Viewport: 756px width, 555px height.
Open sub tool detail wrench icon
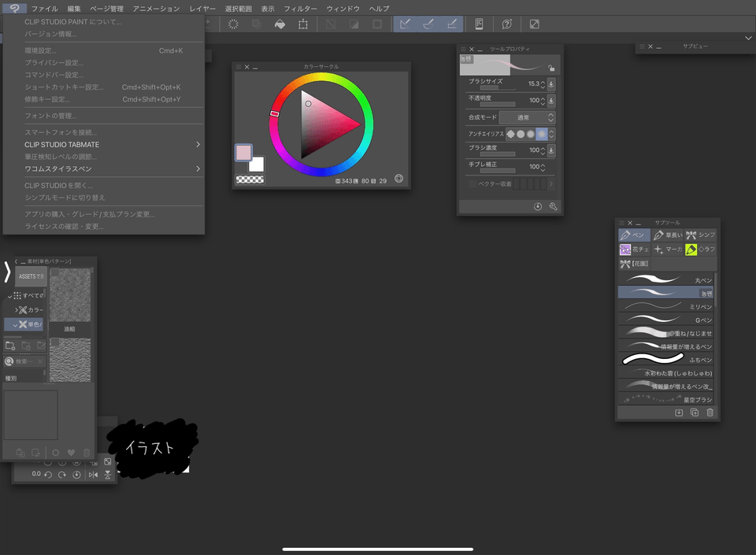coord(553,207)
